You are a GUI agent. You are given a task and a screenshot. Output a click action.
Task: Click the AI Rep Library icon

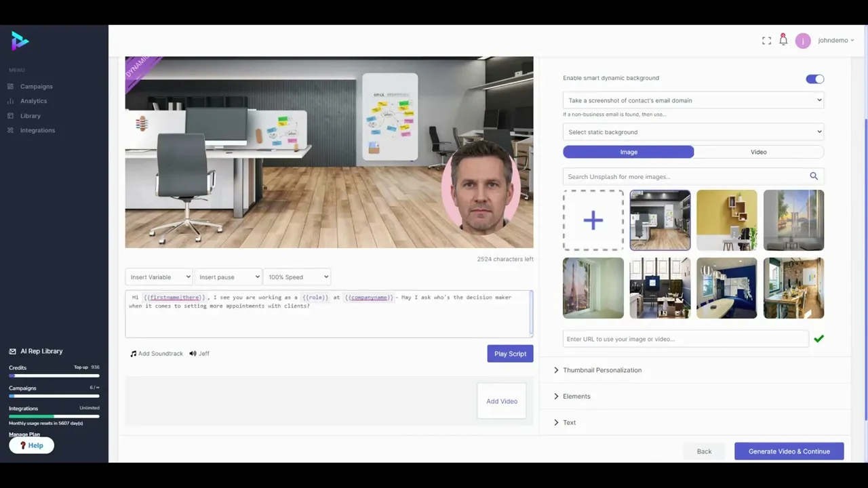(x=12, y=351)
